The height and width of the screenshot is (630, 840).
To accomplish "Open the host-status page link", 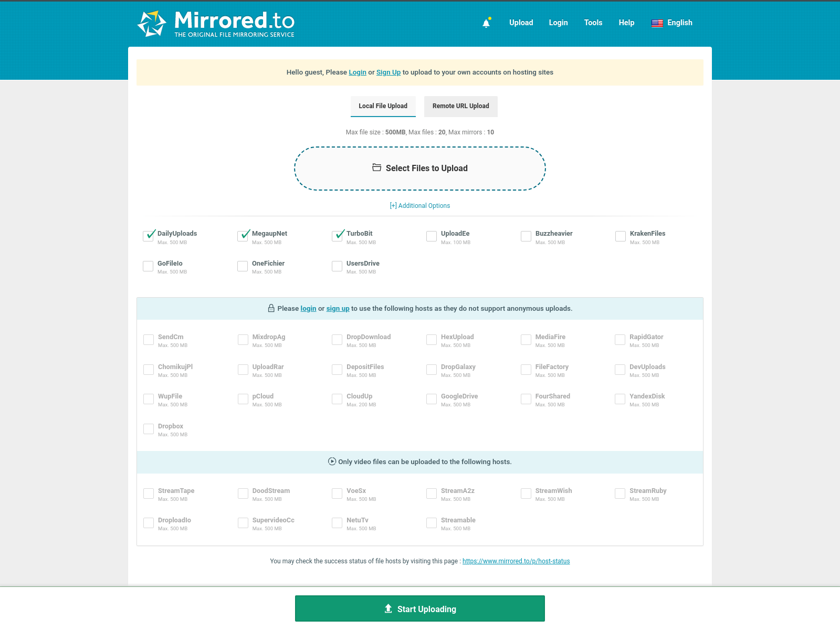I will [x=516, y=561].
